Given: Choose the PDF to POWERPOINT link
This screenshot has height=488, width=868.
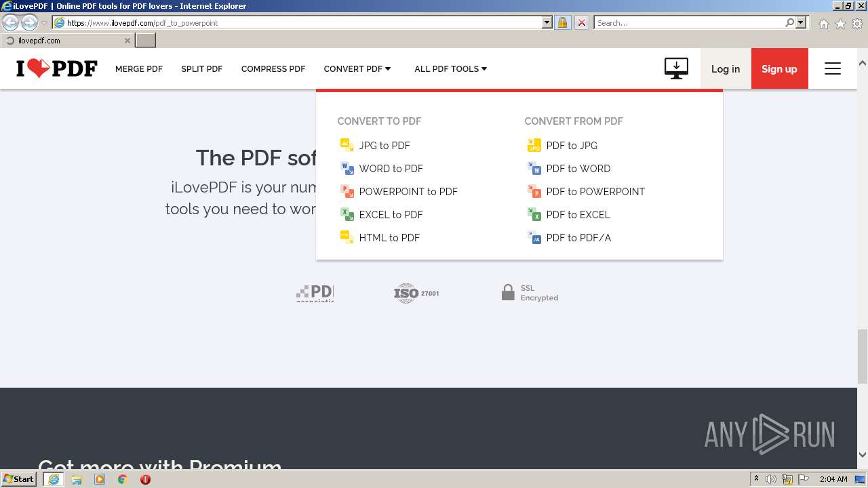Looking at the screenshot, I should coord(596,191).
